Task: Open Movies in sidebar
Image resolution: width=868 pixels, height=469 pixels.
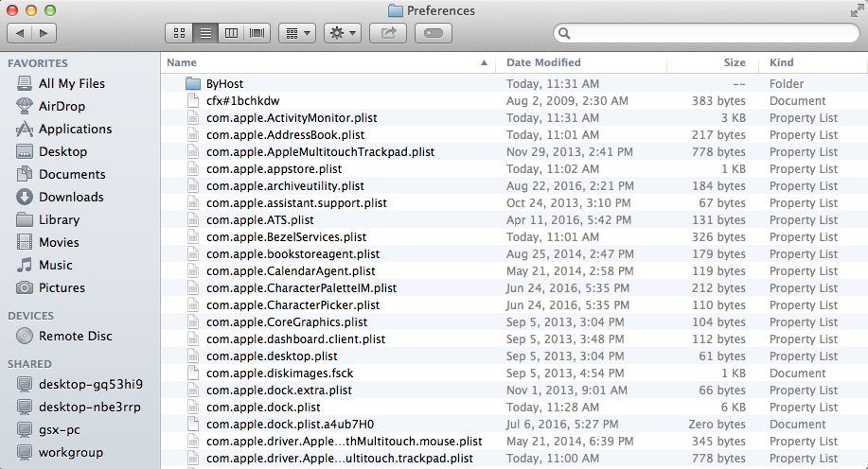Action: click(x=59, y=242)
